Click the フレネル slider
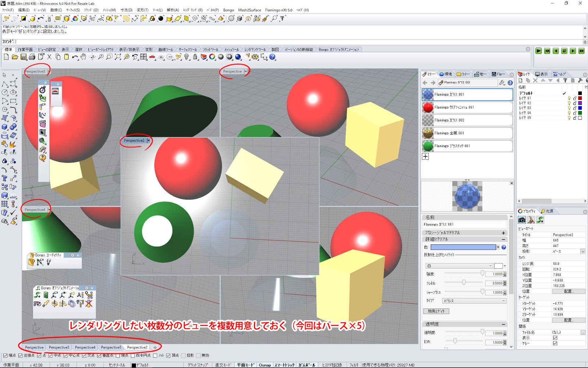This screenshot has width=588, height=368. [464, 283]
